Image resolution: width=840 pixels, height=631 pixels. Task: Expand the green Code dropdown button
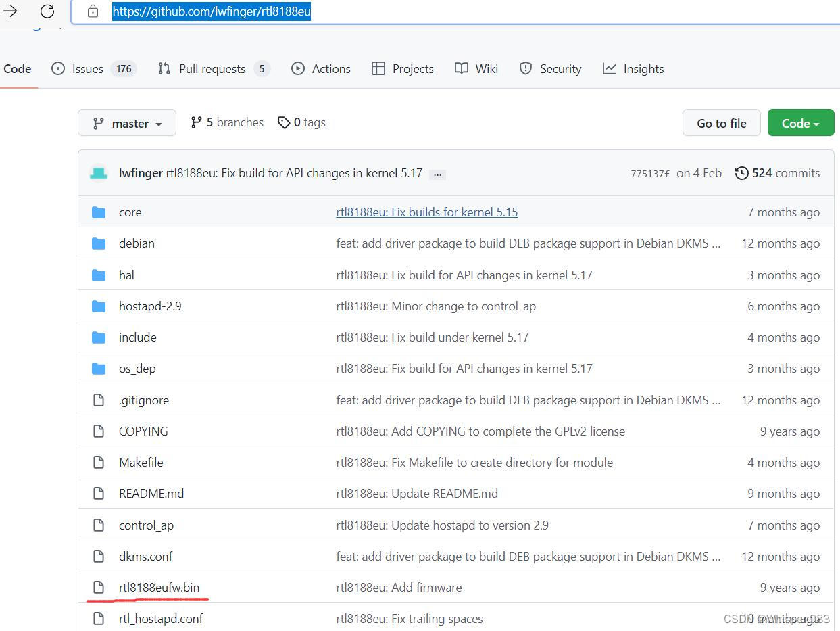[801, 123]
